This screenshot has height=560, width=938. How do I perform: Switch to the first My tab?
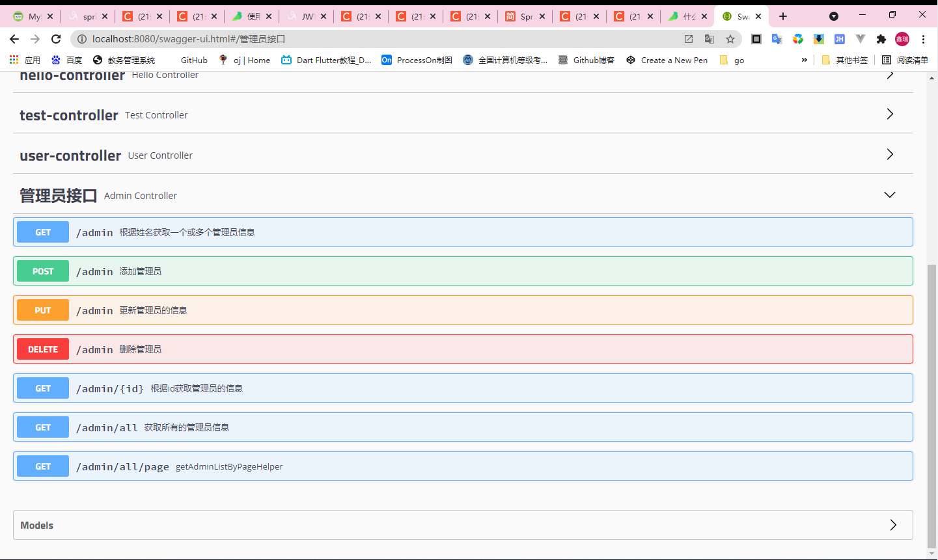tap(33, 16)
